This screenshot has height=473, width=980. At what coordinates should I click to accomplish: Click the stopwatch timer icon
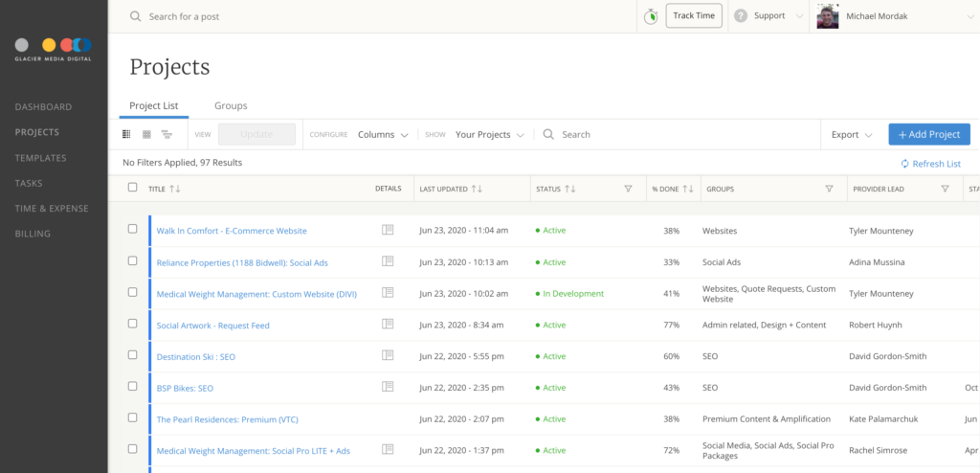(651, 16)
